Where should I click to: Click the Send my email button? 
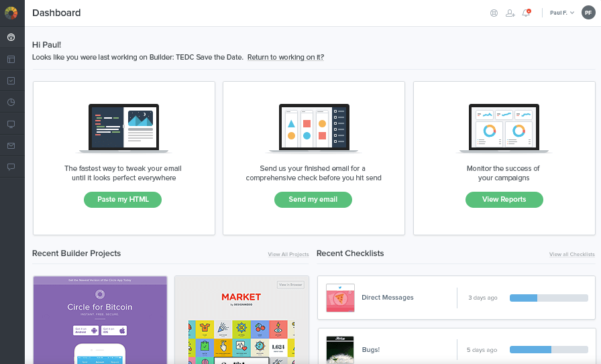pyautogui.click(x=313, y=199)
